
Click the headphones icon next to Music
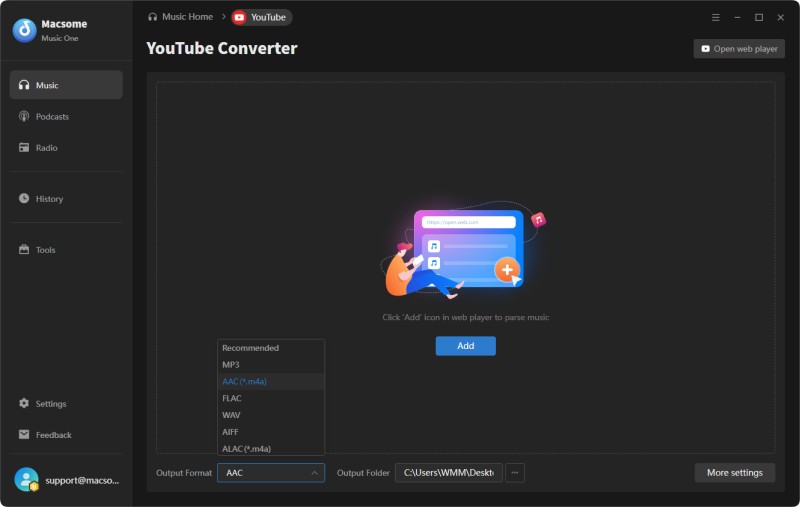[x=24, y=85]
